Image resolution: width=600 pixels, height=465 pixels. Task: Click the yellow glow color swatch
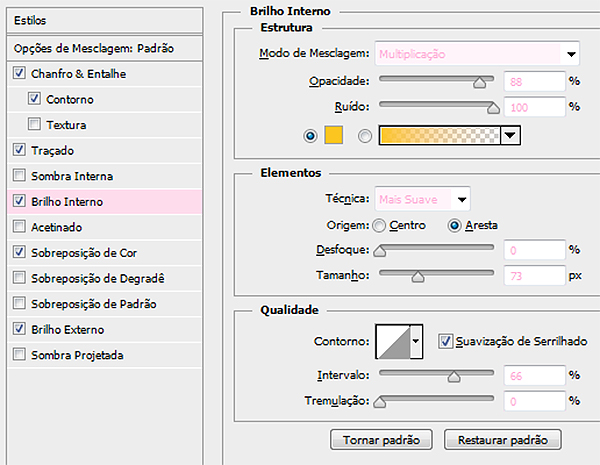(333, 135)
